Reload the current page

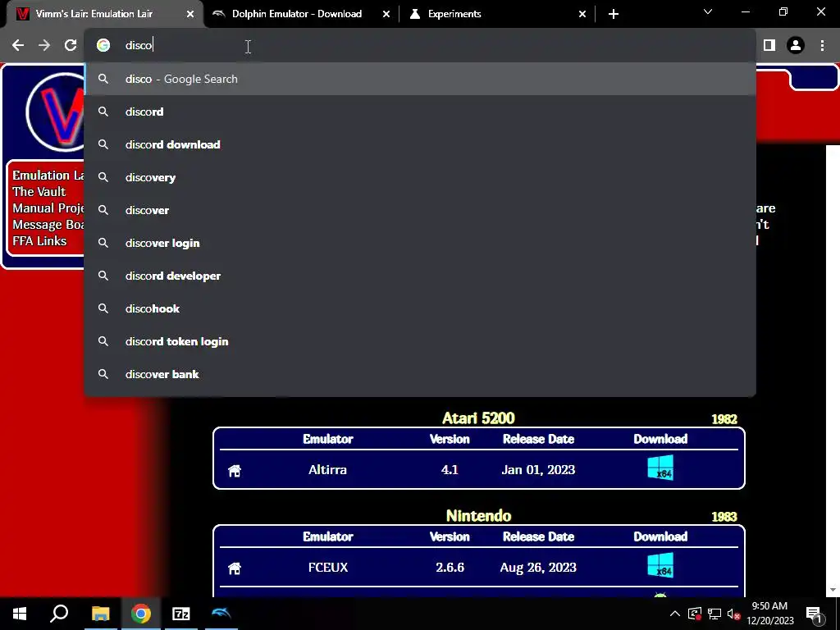[x=71, y=46]
